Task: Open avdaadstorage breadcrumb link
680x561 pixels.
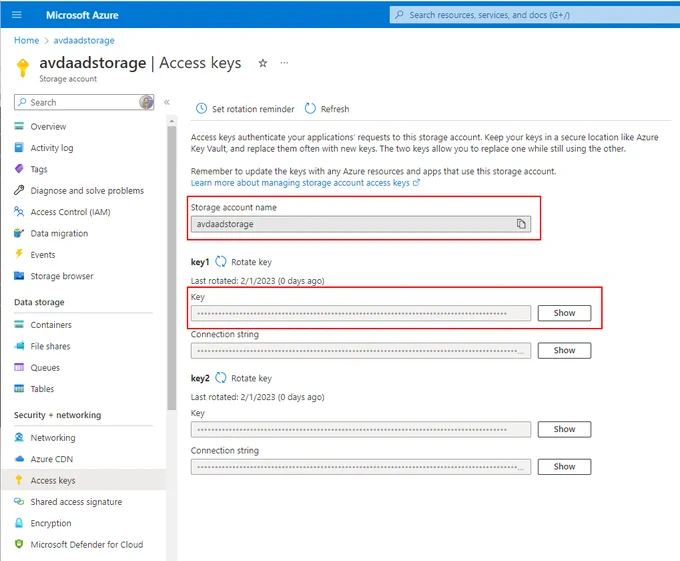Action: pyautogui.click(x=84, y=40)
